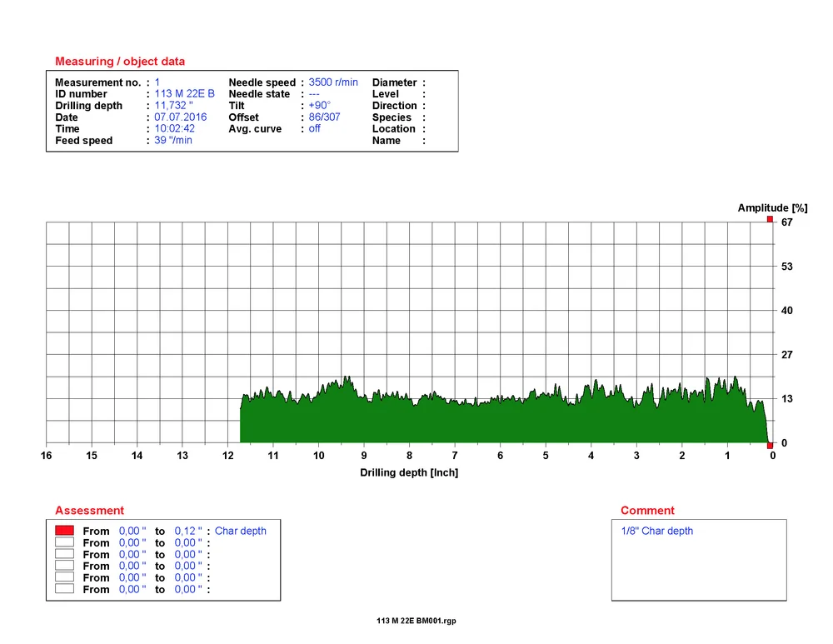Select the time value '10:02:42'
The image size is (833, 644).
(175, 128)
